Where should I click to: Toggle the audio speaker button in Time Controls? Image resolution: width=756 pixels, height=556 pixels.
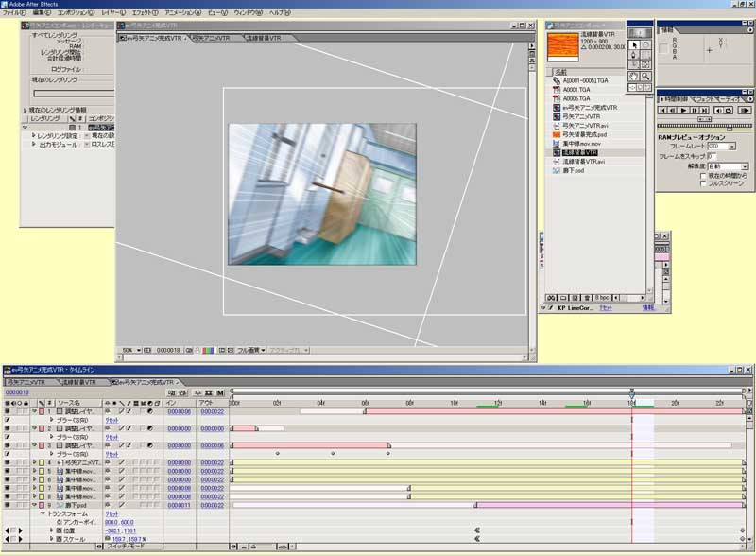point(718,111)
